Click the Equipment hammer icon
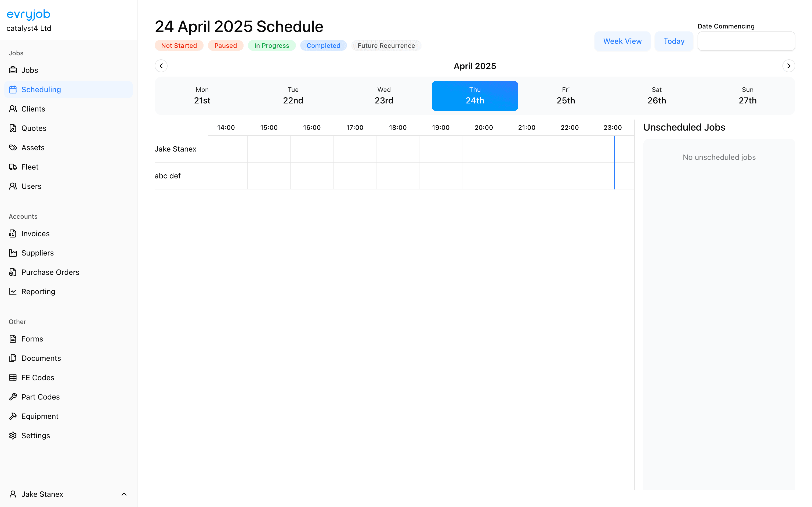Screen dimensions: 812x507 click(x=13, y=416)
